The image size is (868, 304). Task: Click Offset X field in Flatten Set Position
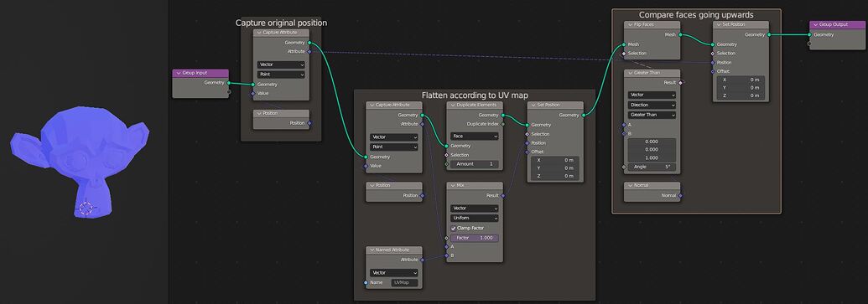(x=555, y=160)
